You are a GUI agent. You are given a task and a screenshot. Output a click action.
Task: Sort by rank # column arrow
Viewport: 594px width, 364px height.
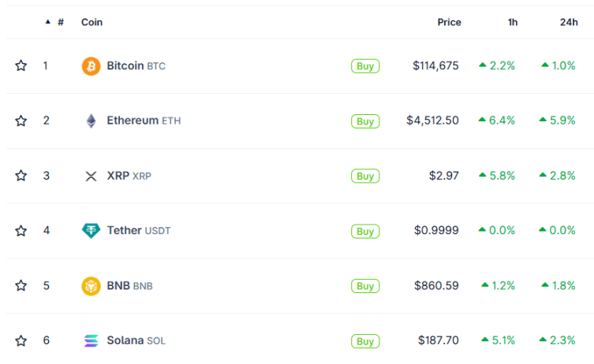point(48,22)
